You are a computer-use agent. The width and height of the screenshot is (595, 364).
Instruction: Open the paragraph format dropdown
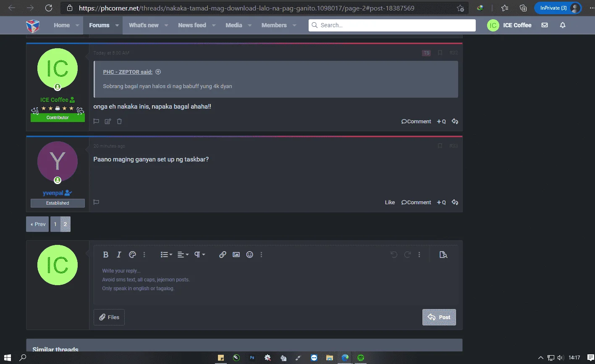[199, 255]
